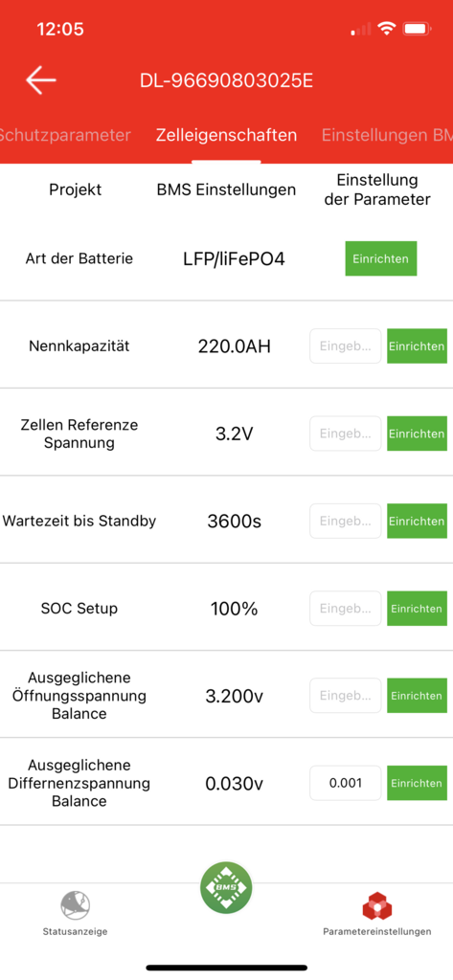Image resolution: width=453 pixels, height=980 pixels.
Task: Focus the Nennkapazität input field
Action: click(x=346, y=346)
